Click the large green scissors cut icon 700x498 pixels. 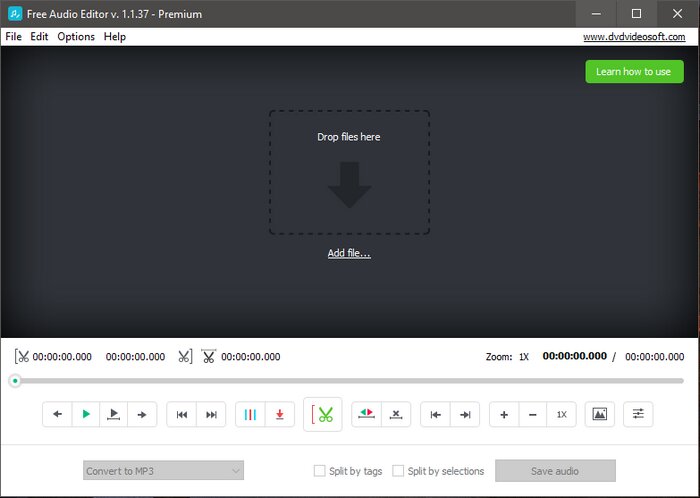click(323, 414)
